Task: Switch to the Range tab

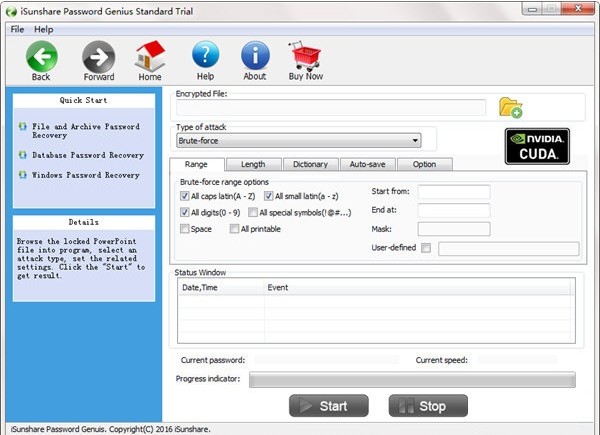Action: [196, 164]
